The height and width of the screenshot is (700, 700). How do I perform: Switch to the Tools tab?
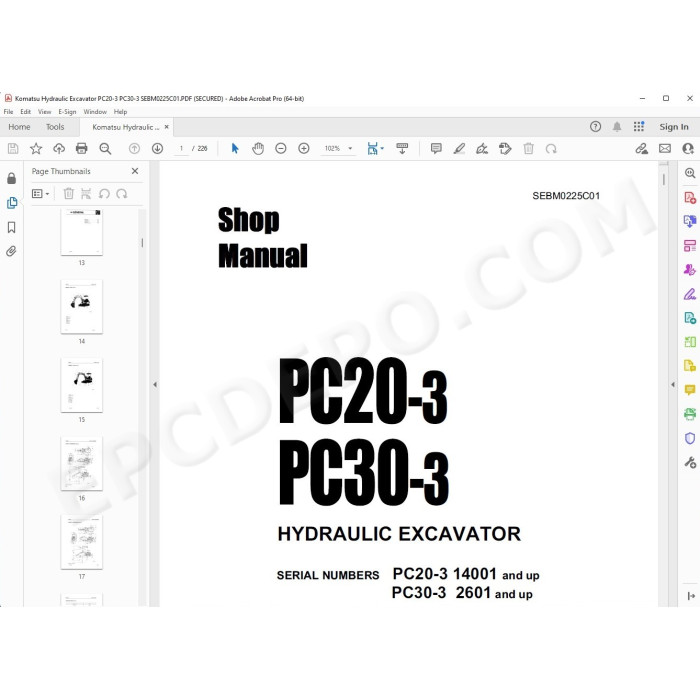coord(55,127)
